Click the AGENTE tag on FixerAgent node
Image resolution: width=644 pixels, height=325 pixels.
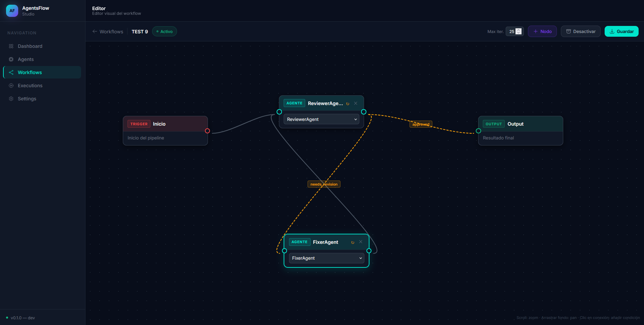click(299, 242)
